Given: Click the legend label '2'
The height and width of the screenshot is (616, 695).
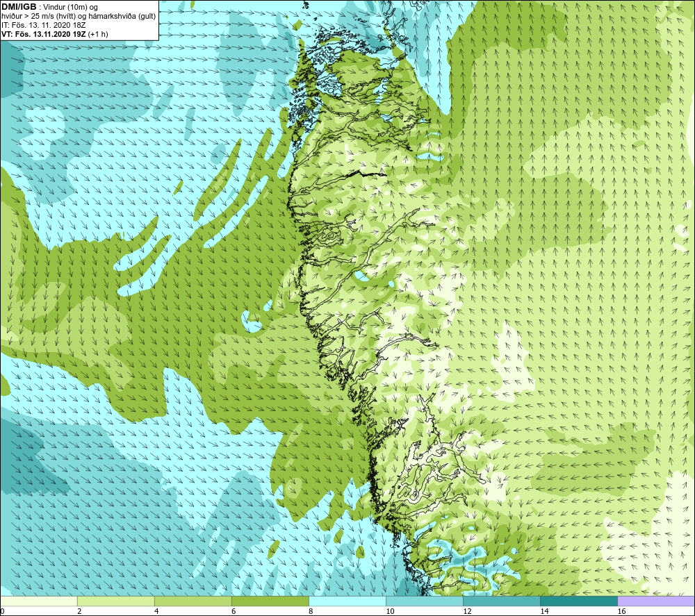Looking at the screenshot, I should [79, 612].
